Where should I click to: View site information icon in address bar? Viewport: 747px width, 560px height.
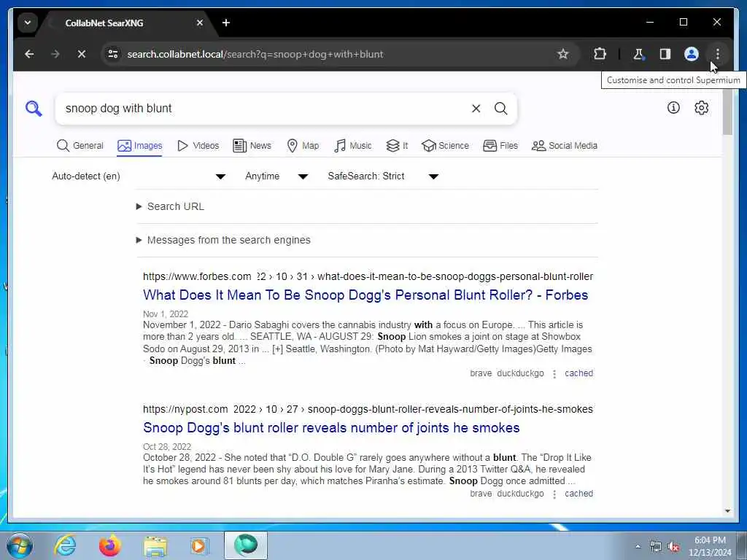113,54
